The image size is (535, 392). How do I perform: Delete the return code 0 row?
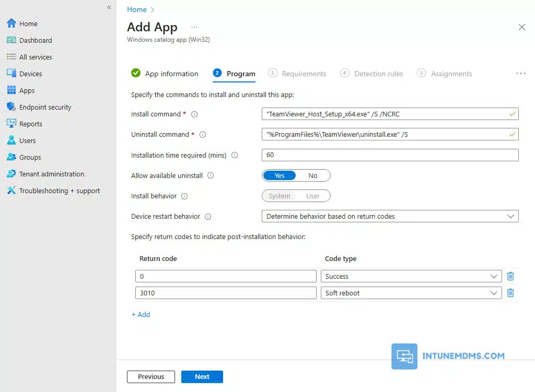[510, 276]
